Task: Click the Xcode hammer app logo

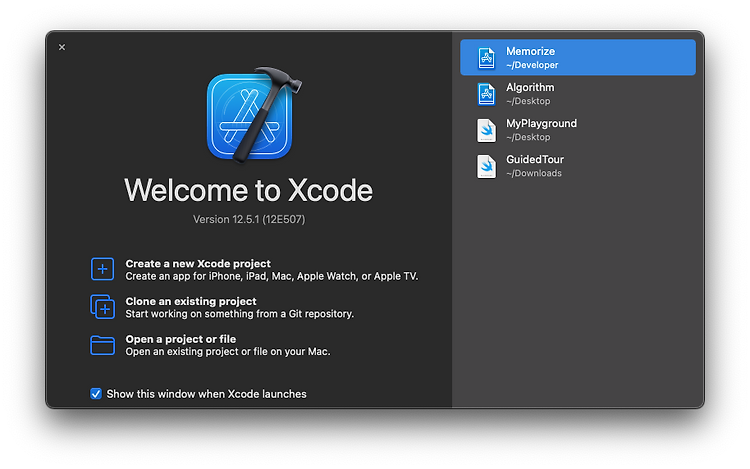Action: (253, 115)
